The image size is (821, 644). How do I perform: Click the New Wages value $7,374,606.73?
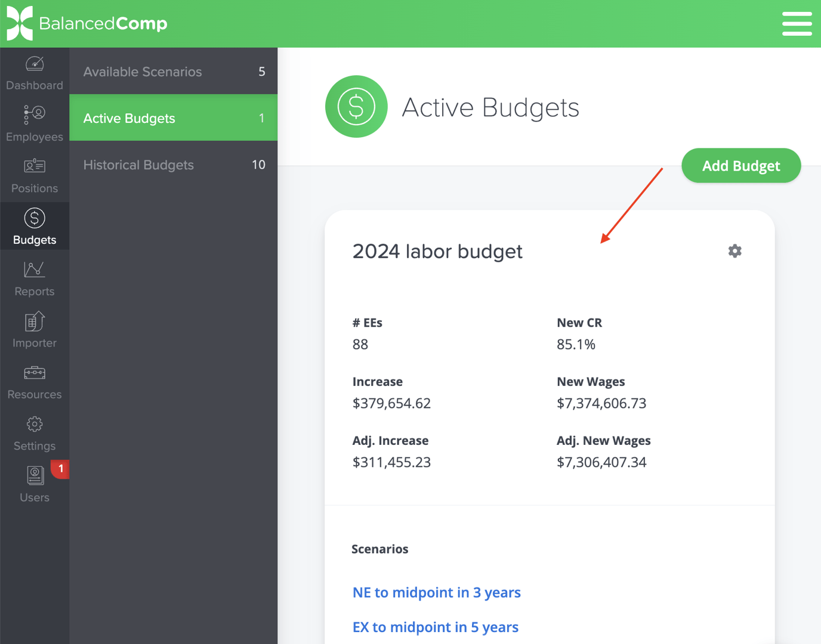point(601,404)
